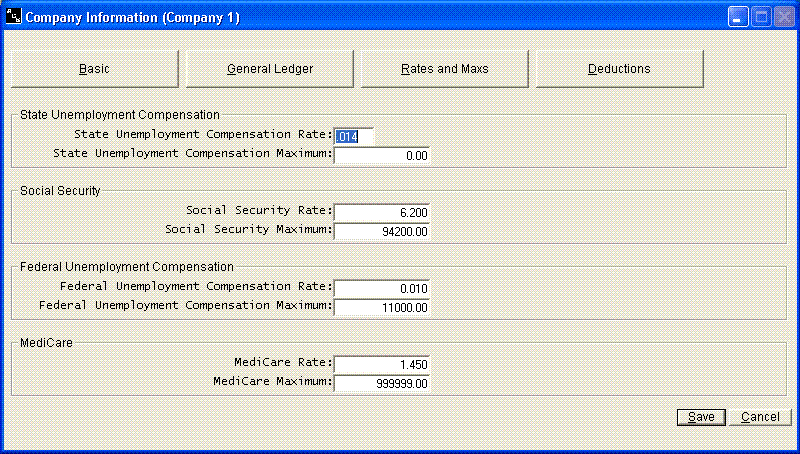The width and height of the screenshot is (800, 454).
Task: Go to the Deductions tab
Action: 620,69
